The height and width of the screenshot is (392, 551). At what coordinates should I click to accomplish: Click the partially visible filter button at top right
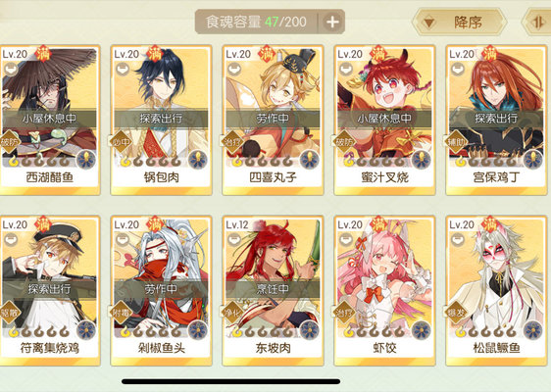tap(536, 23)
